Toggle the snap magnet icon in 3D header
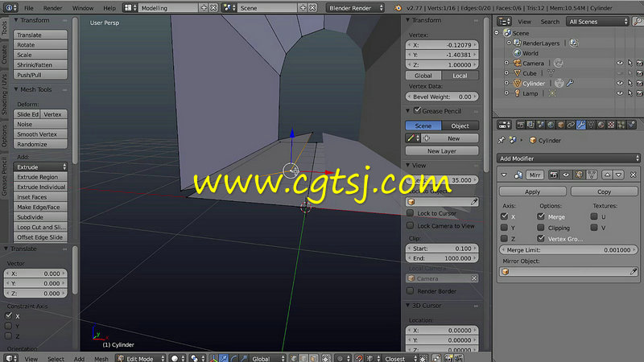This screenshot has height=362, width=644. point(359,358)
